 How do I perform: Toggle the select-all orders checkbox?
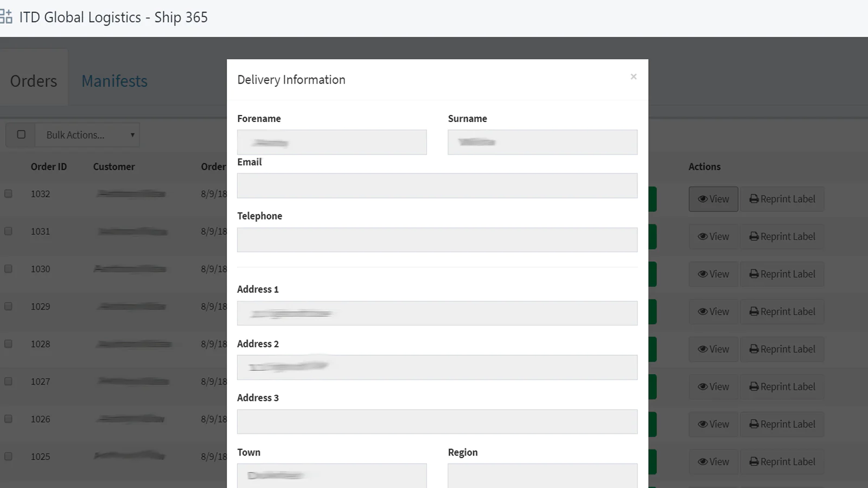pyautogui.click(x=21, y=134)
